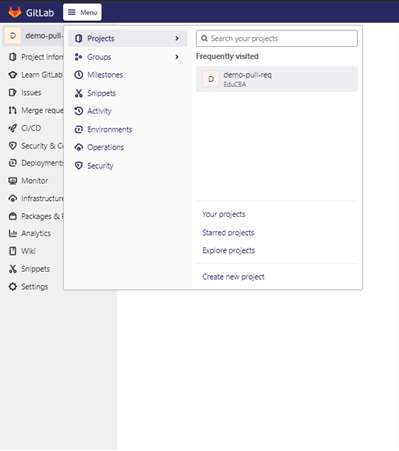Open the Menu hamburger button

[x=82, y=12]
